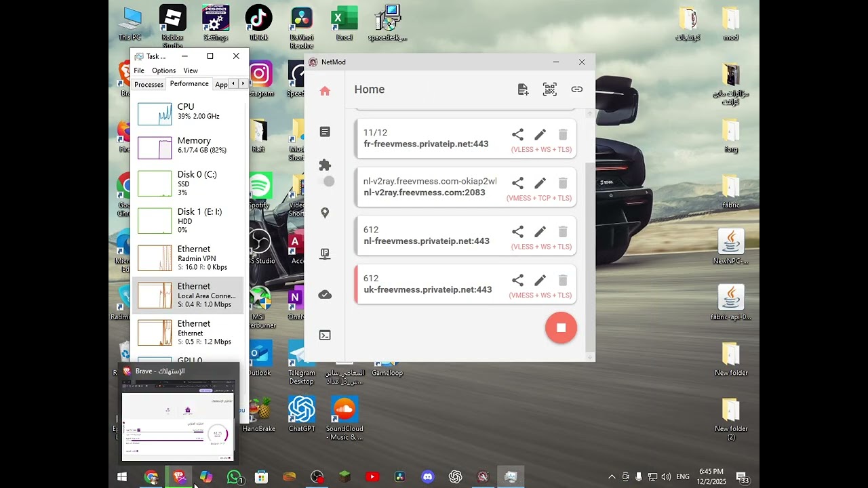Image resolution: width=868 pixels, height=488 pixels.
Task: Open the plugins puzzle icon in sidebar
Action: click(325, 165)
